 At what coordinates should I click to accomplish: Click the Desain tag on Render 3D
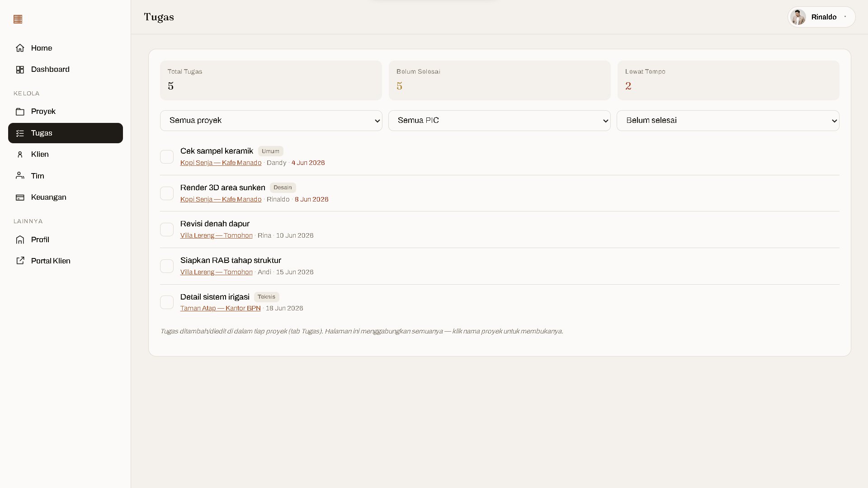click(283, 188)
